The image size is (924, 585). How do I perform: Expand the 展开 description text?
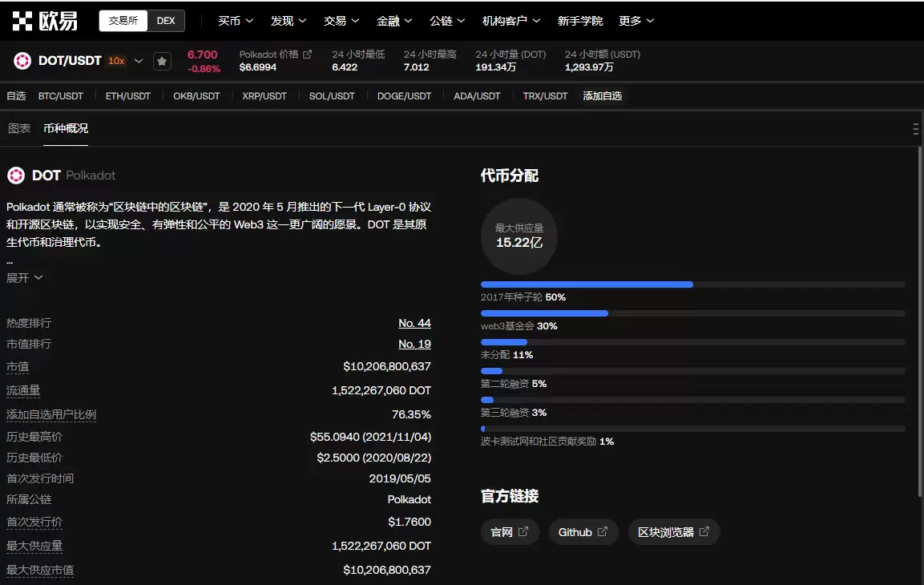[x=25, y=278]
